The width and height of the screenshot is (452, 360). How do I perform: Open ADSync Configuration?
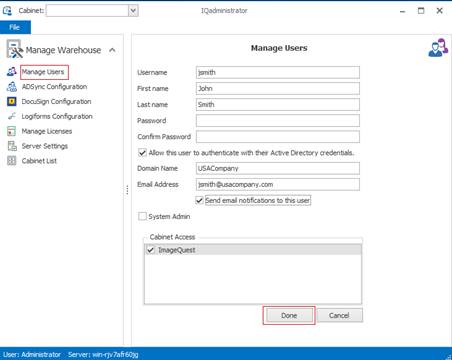coord(54,87)
